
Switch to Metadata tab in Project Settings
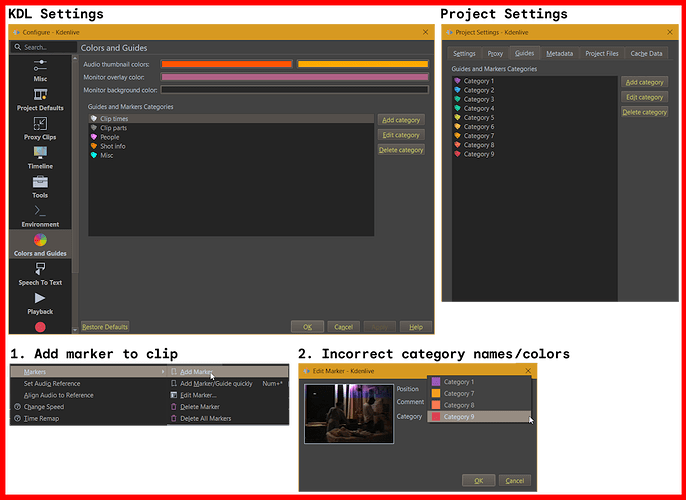coord(560,53)
